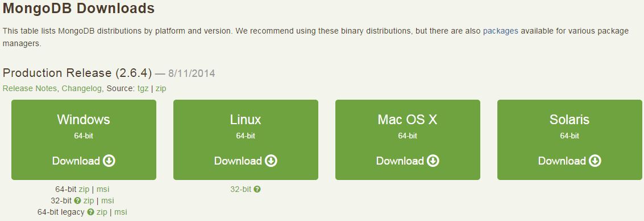Click the Mac OS X download arrow icon
The width and height of the screenshot is (644, 221).
pos(433,161)
